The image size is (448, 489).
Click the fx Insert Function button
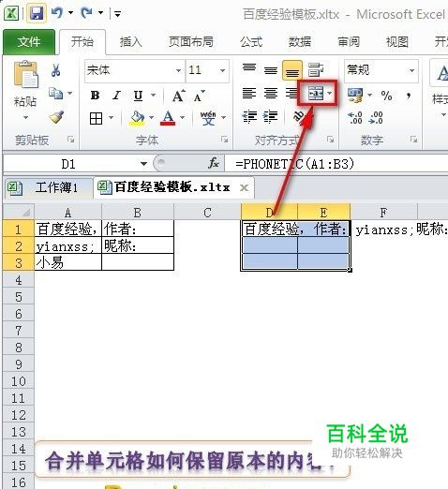tap(214, 163)
